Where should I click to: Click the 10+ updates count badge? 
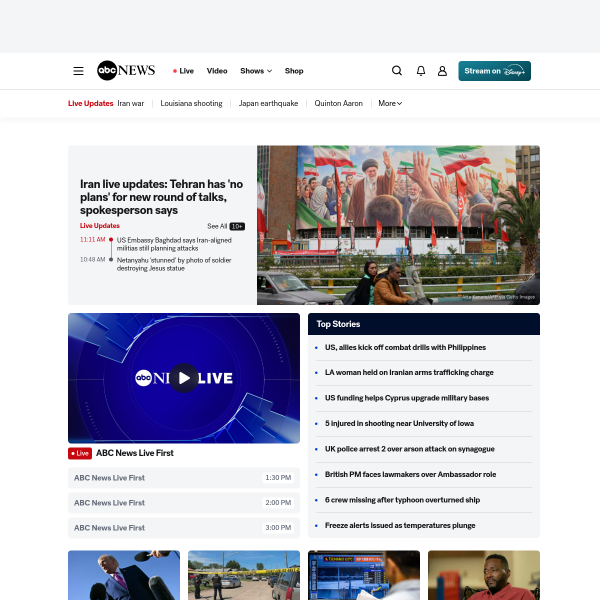coord(237,227)
